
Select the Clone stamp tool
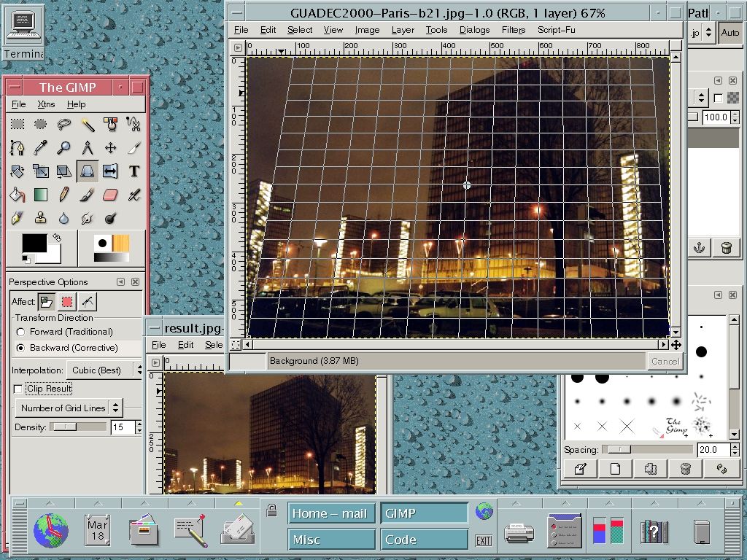41,218
